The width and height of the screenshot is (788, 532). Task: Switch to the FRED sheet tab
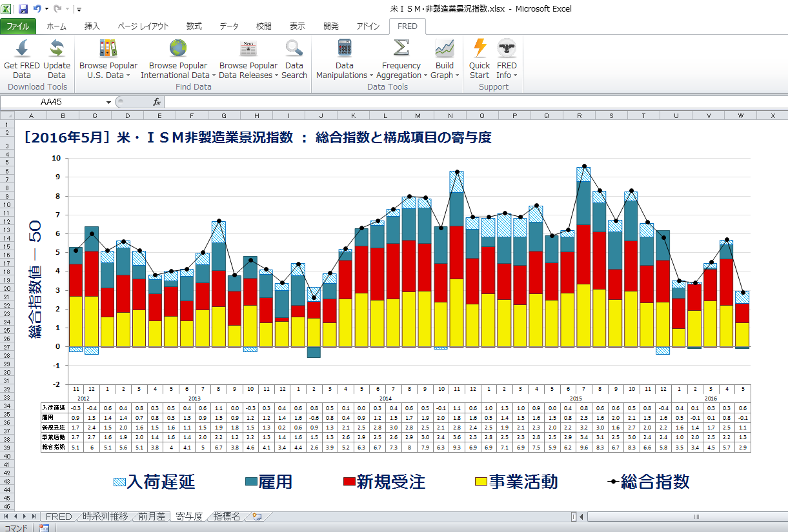click(x=59, y=517)
